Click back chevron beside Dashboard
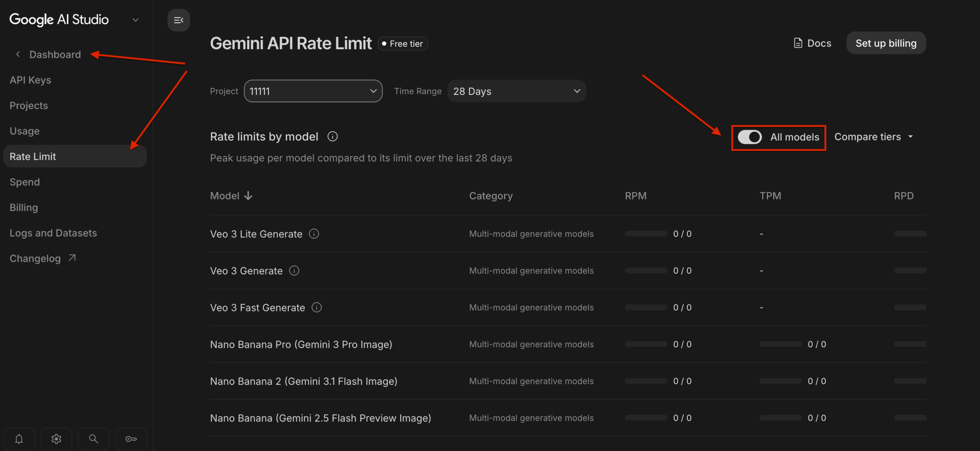The height and width of the screenshot is (451, 980). [18, 54]
